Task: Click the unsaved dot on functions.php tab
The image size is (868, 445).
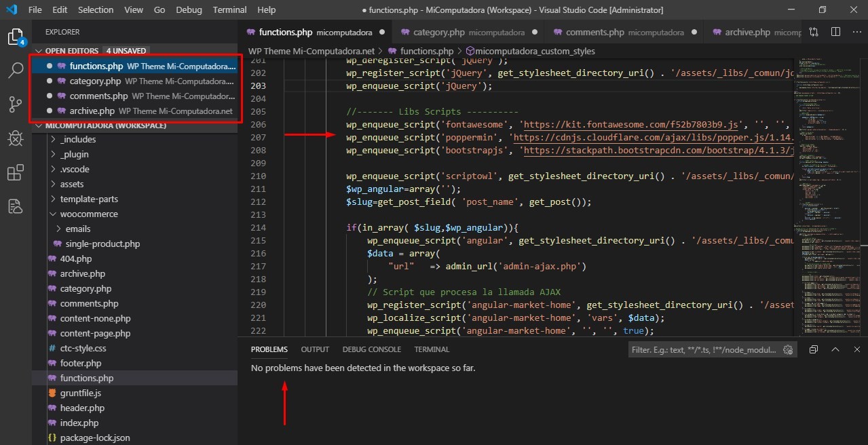Action: pyautogui.click(x=382, y=32)
